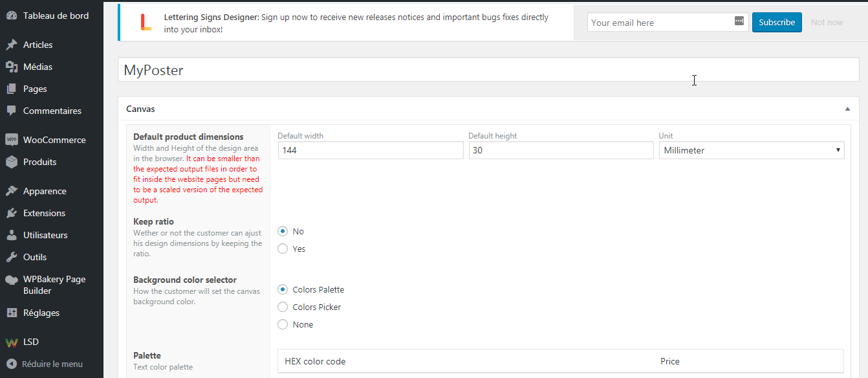Collapse the Canvas panel with its arrow
The width and height of the screenshot is (868, 378).
pos(847,109)
